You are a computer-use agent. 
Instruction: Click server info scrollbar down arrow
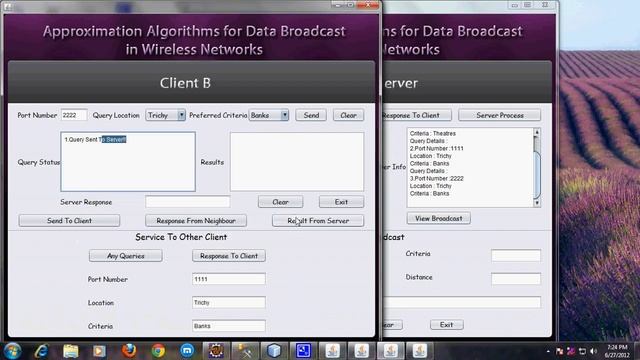pos(537,202)
